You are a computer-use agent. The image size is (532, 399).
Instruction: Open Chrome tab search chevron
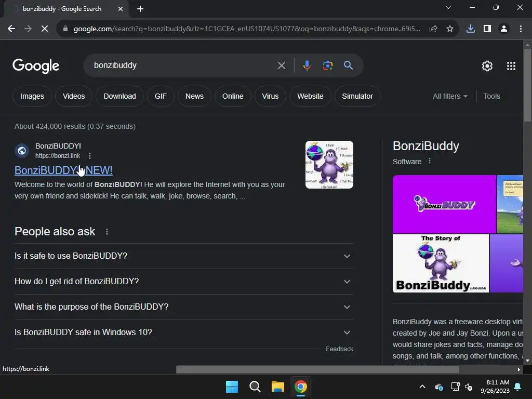pos(448,7)
